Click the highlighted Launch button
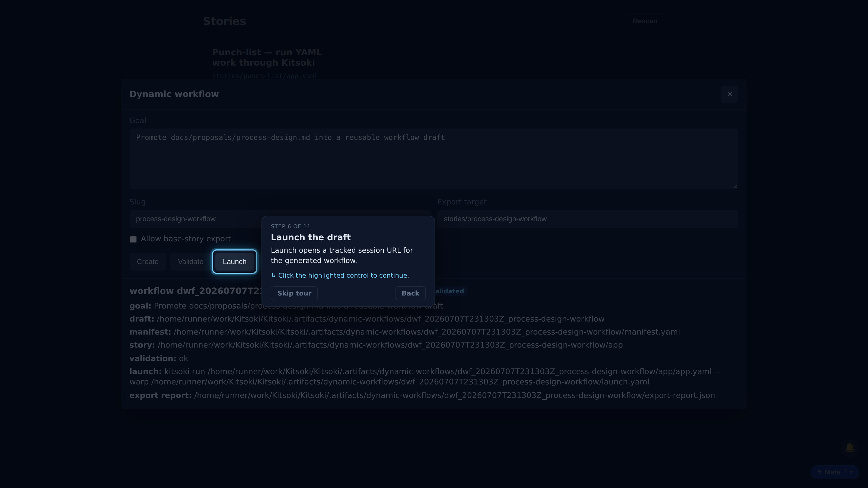This screenshot has height=488, width=868. coord(235,262)
